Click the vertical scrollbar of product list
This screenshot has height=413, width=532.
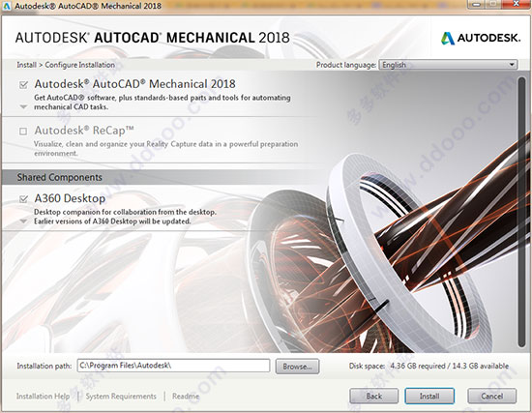(521, 212)
